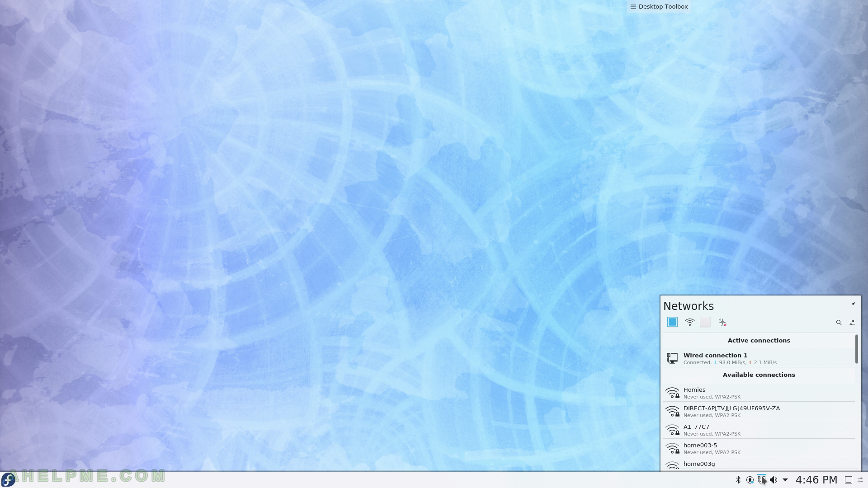Viewport: 868px width, 488px height.
Task: Click Wi-Fi icon beside DIRECT-AP network
Action: [x=673, y=411]
